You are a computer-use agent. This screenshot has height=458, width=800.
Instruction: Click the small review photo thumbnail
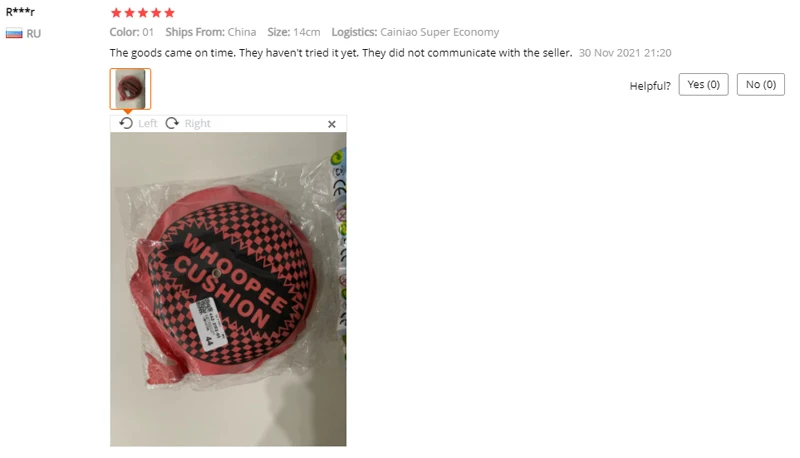click(x=130, y=89)
